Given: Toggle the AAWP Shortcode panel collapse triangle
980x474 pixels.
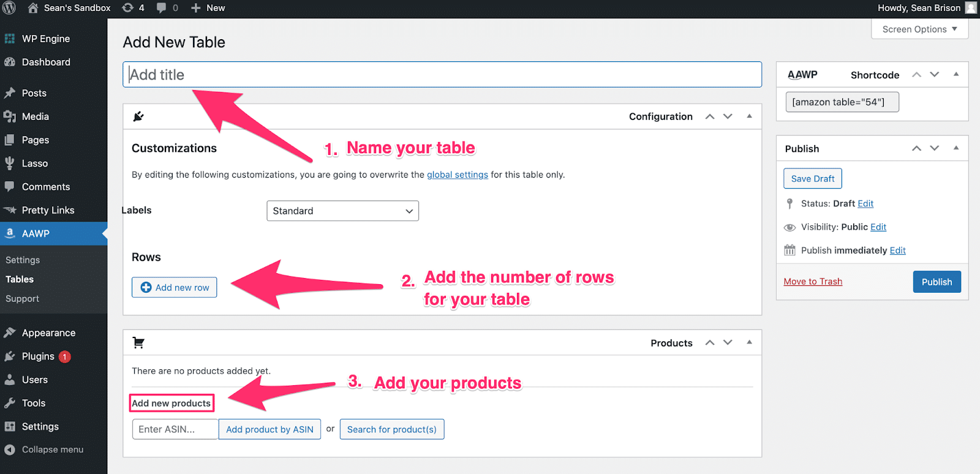Looking at the screenshot, I should 956,75.
